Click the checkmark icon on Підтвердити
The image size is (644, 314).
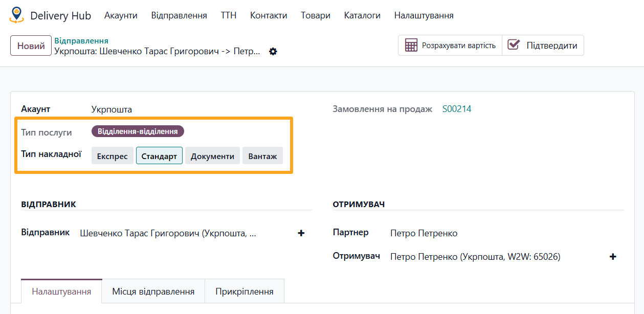pos(514,44)
